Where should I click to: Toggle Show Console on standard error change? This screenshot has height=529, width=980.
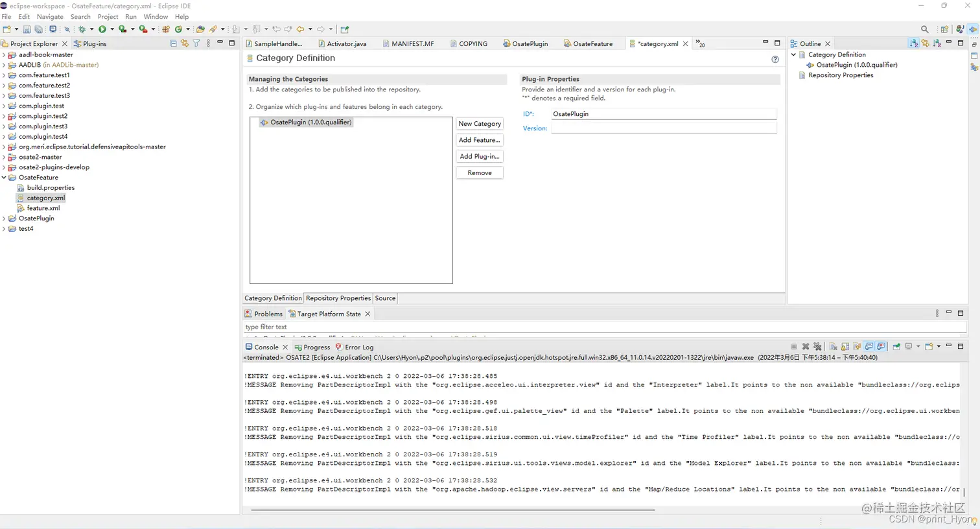click(x=881, y=346)
